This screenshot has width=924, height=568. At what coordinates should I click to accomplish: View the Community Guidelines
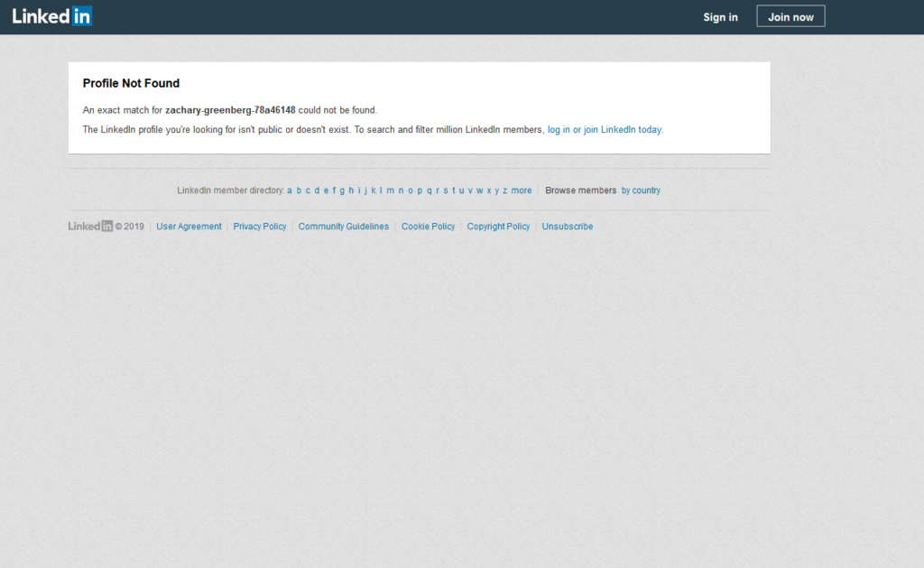pyautogui.click(x=344, y=227)
